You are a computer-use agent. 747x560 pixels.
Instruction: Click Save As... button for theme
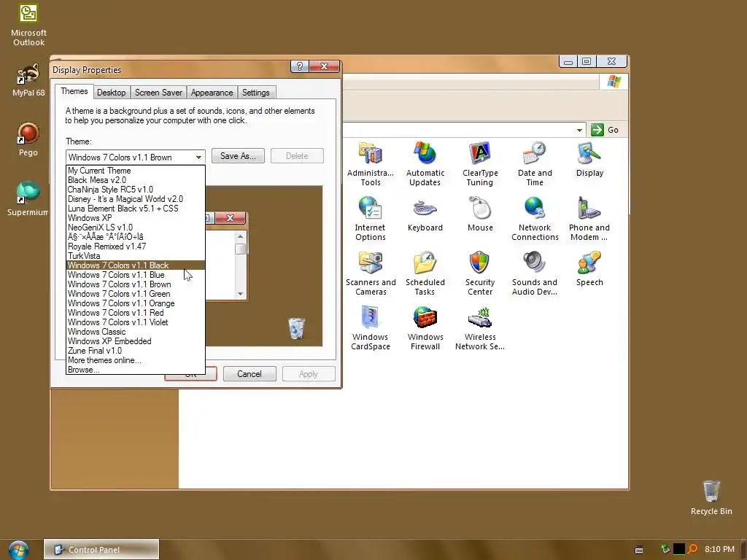click(239, 156)
